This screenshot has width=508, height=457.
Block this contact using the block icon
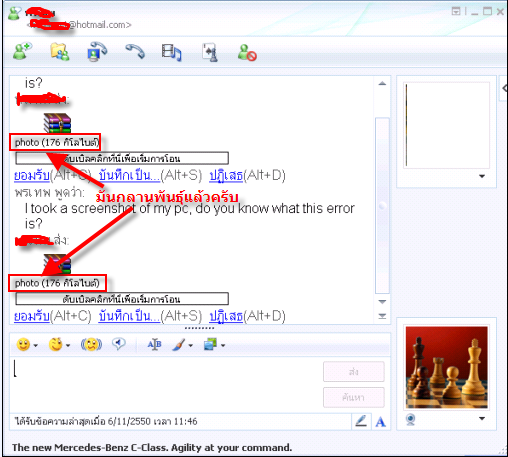coord(247,53)
